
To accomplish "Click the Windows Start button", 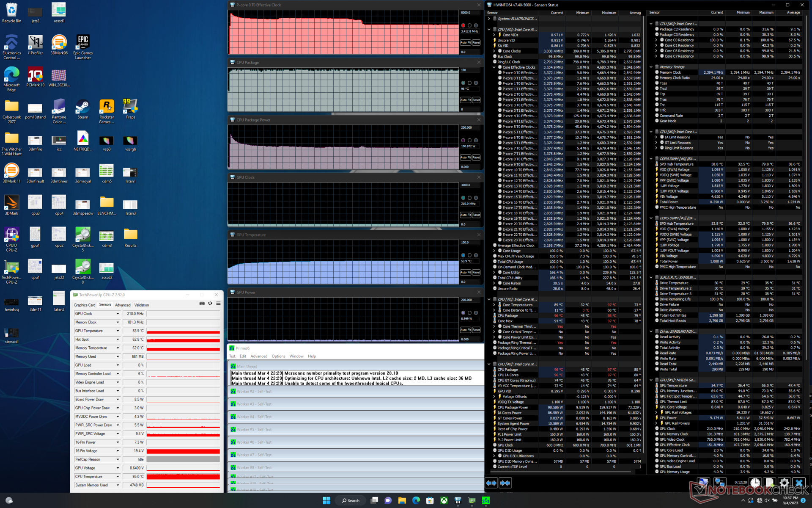I will click(x=326, y=500).
